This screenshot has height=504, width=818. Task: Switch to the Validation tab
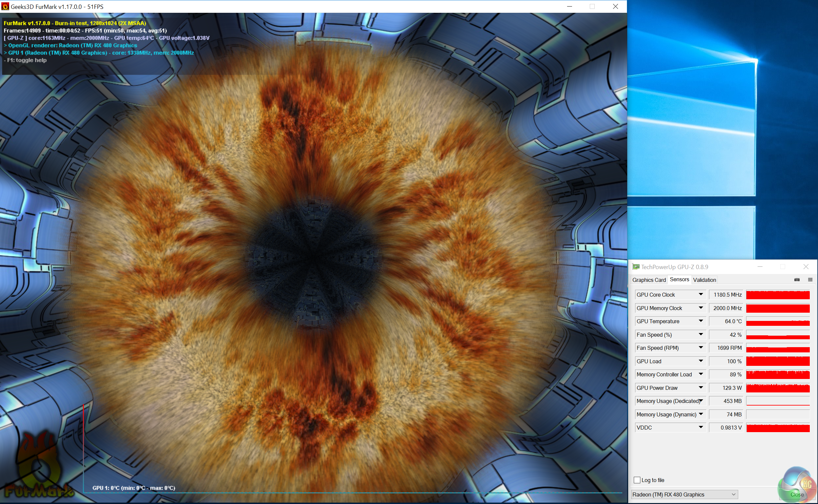click(704, 280)
